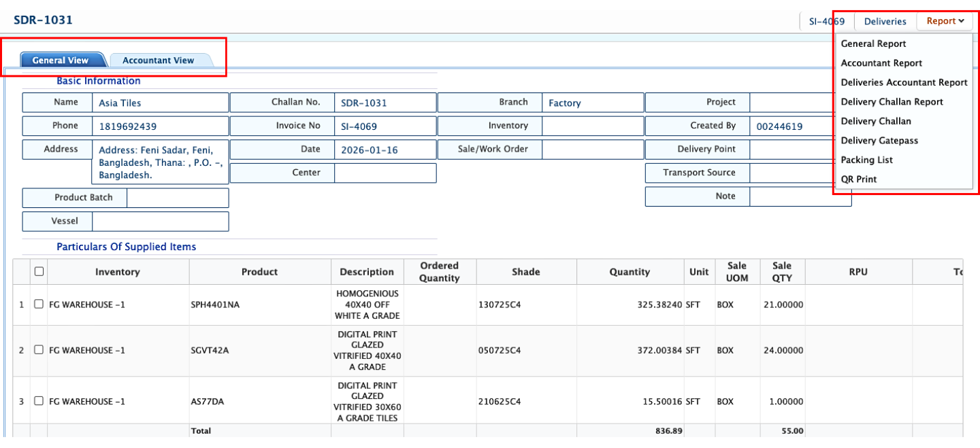
Task: Switch to General View tab
Action: click(x=61, y=61)
